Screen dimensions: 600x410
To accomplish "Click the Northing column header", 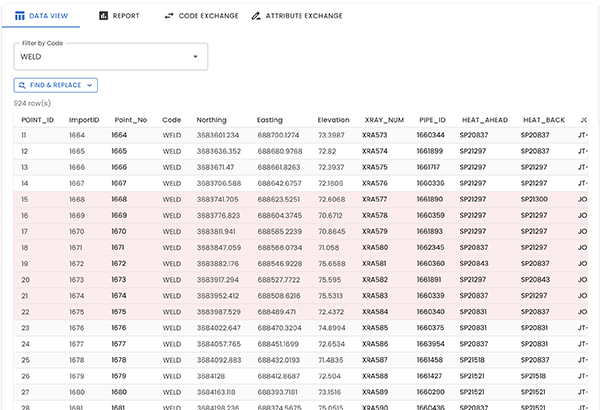I will coord(211,120).
